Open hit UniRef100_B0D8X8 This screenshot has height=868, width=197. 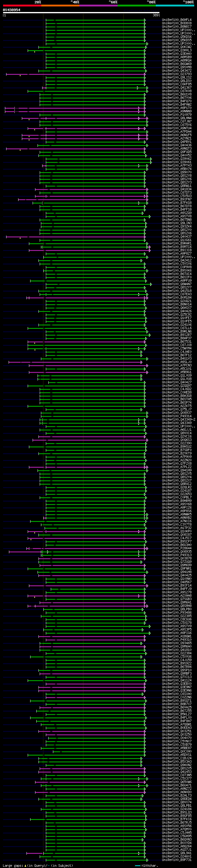[177, 23]
